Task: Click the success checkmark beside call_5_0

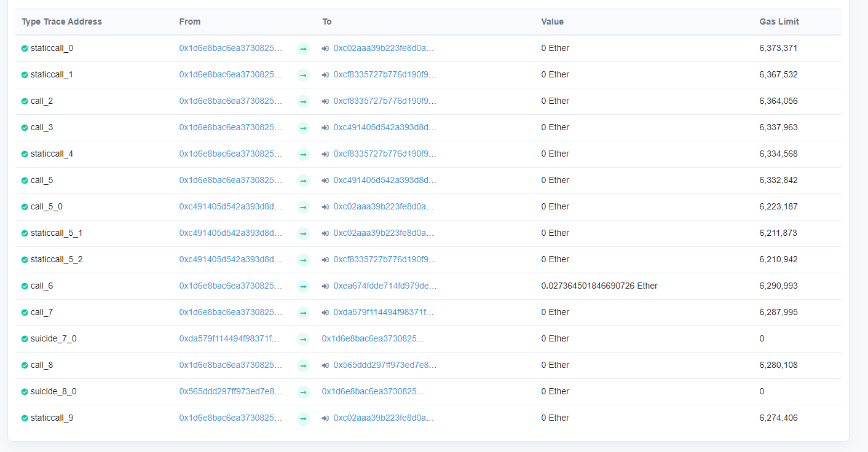Action: (x=25, y=207)
